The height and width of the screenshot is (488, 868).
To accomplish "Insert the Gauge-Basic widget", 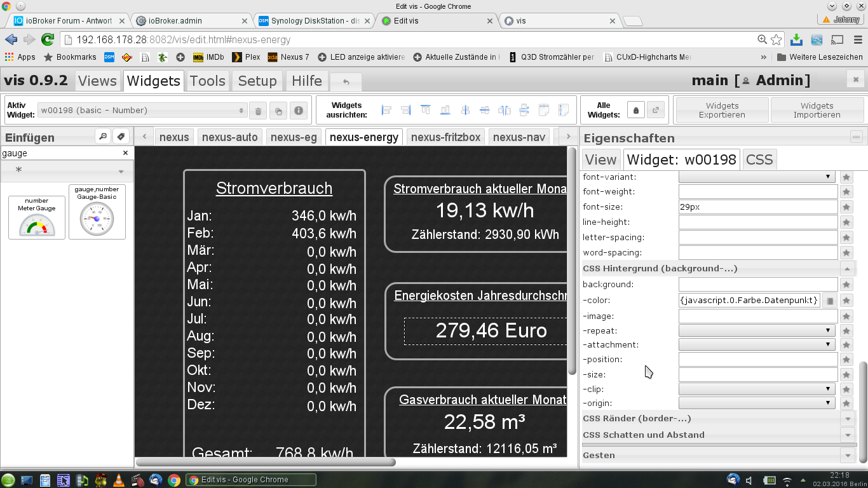I will point(97,212).
